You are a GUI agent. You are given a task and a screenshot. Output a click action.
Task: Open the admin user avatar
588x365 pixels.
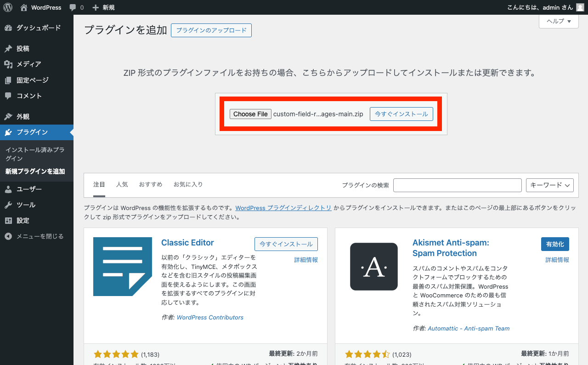(x=580, y=7)
